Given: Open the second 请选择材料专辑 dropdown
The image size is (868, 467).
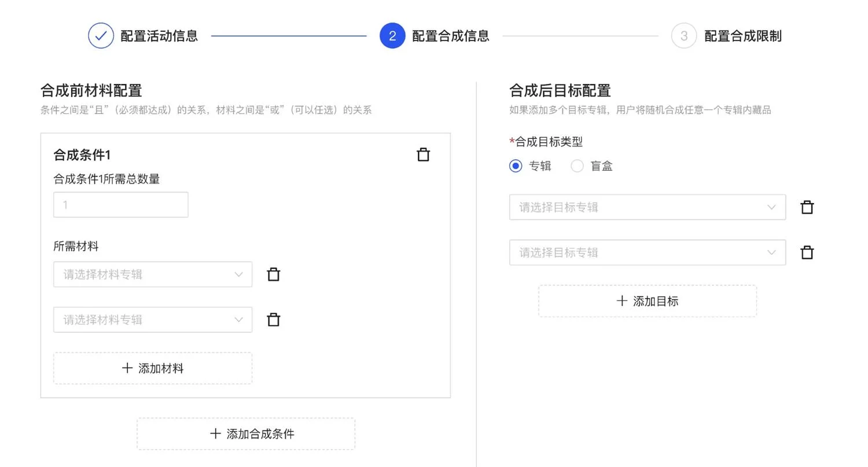Looking at the screenshot, I should pos(152,319).
